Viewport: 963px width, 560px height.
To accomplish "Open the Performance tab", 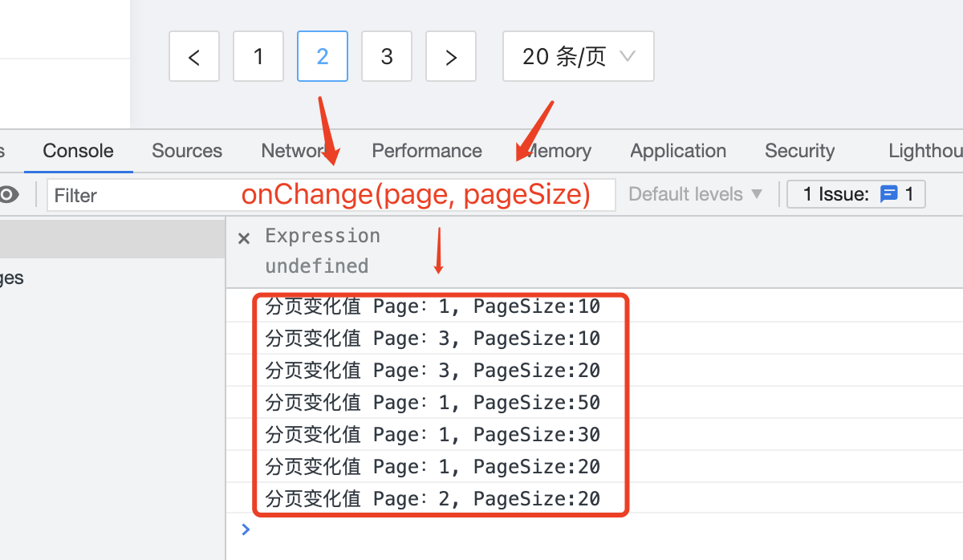I will tap(427, 151).
